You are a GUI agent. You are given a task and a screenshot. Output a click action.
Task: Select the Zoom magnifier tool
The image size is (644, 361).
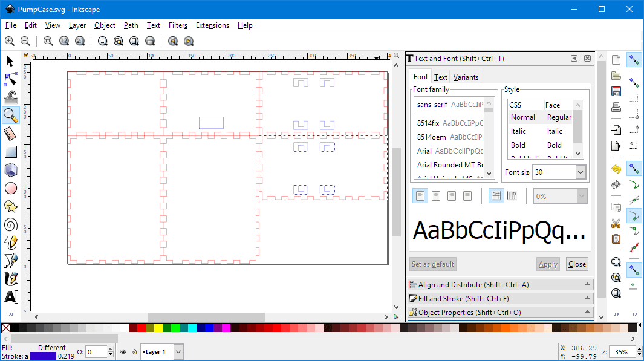[10, 115]
